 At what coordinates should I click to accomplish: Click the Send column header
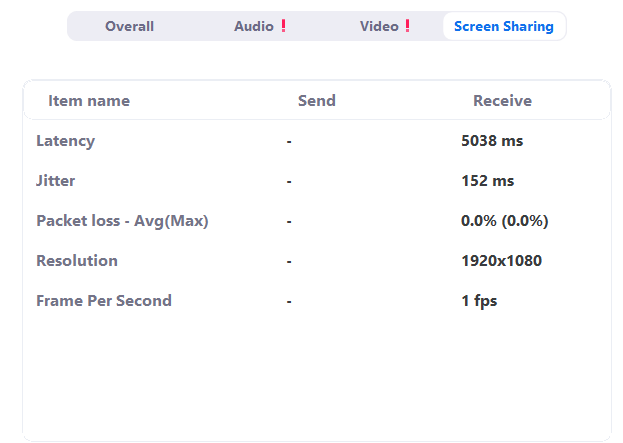pyautogui.click(x=317, y=101)
